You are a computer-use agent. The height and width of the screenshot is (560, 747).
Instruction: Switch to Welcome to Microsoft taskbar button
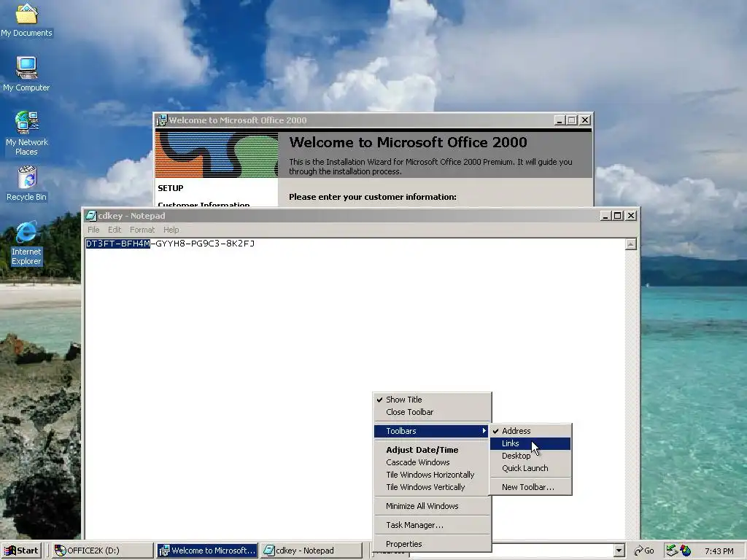click(207, 551)
